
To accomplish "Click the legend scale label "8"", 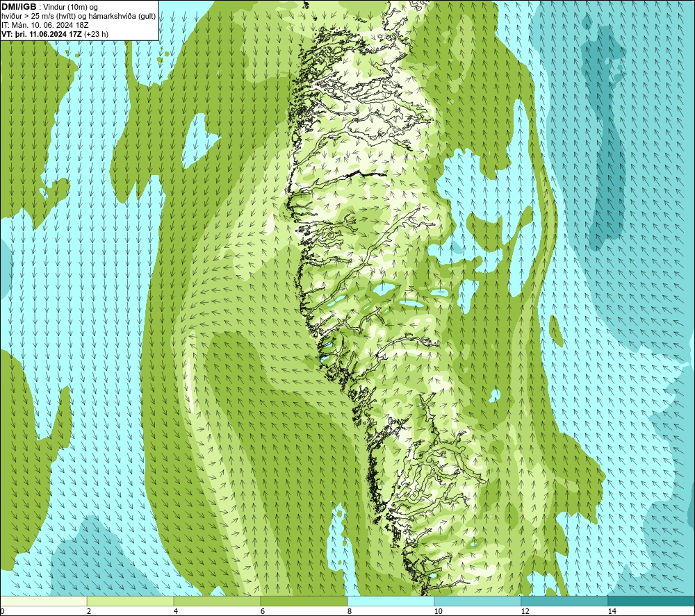I will pyautogui.click(x=350, y=611).
